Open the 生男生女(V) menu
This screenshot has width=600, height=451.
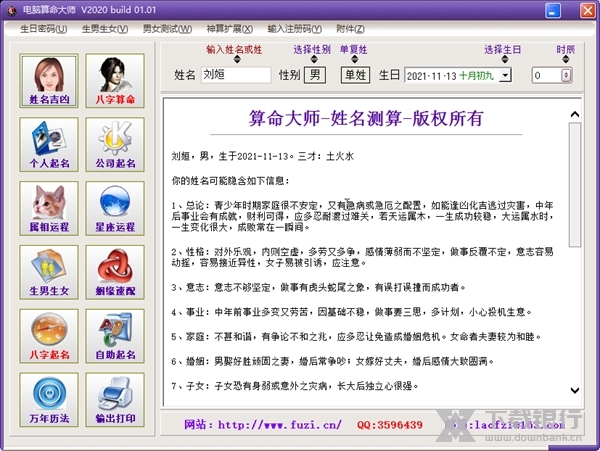click(105, 29)
